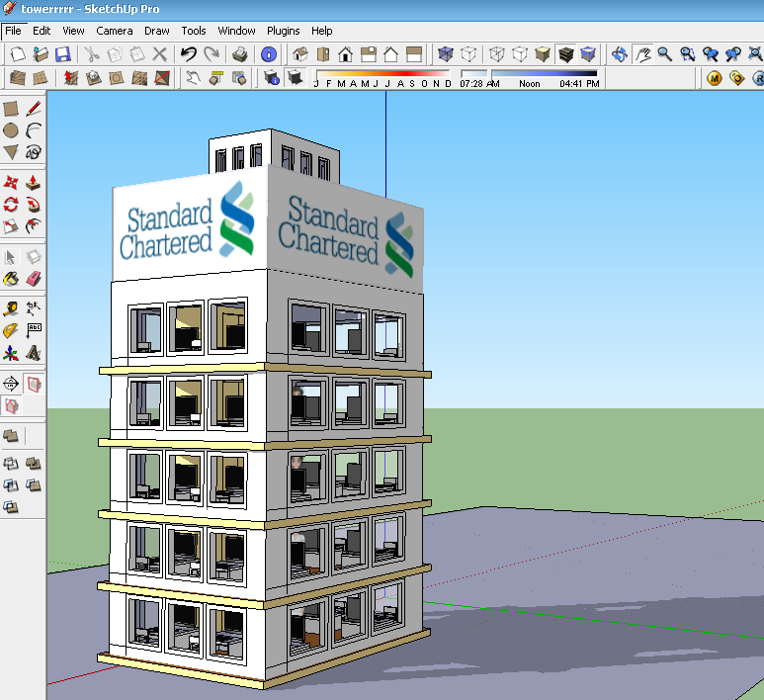This screenshot has width=764, height=700.
Task: Select the Section Plane tool
Action: pos(11,385)
